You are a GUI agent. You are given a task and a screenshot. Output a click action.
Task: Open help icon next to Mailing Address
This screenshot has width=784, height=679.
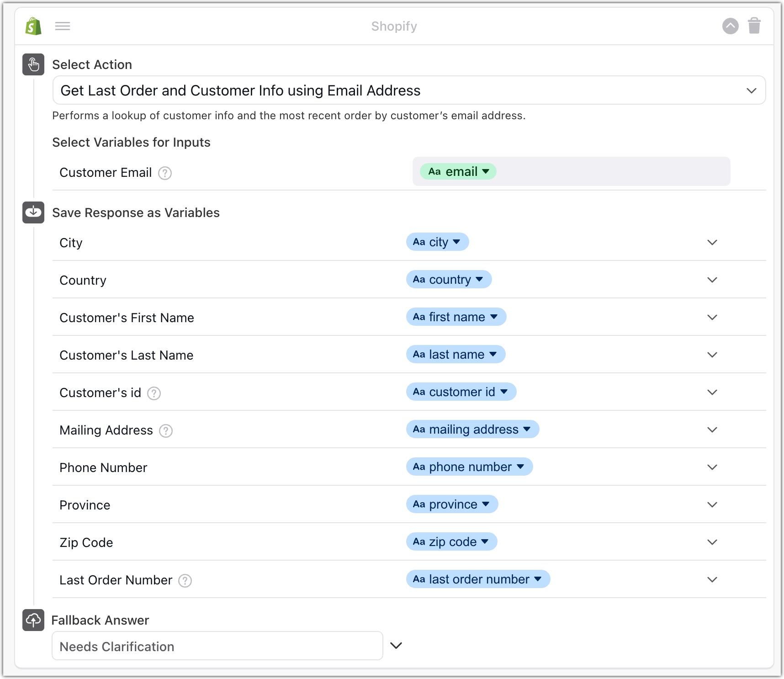pos(166,431)
